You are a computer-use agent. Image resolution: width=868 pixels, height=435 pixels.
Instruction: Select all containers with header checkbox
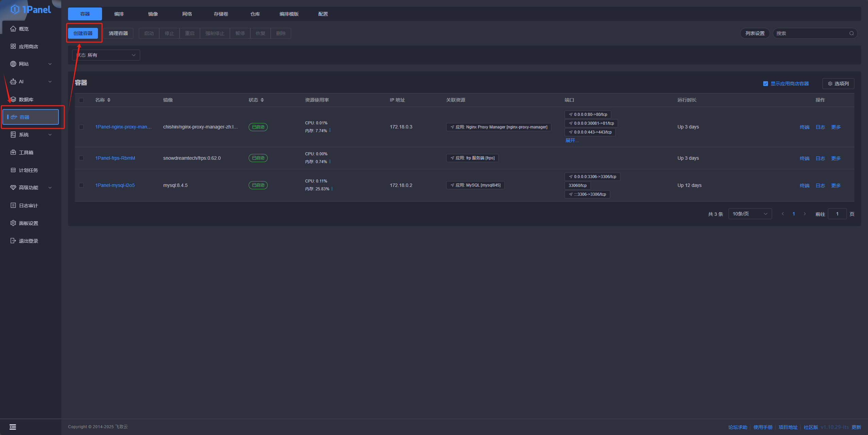81,100
